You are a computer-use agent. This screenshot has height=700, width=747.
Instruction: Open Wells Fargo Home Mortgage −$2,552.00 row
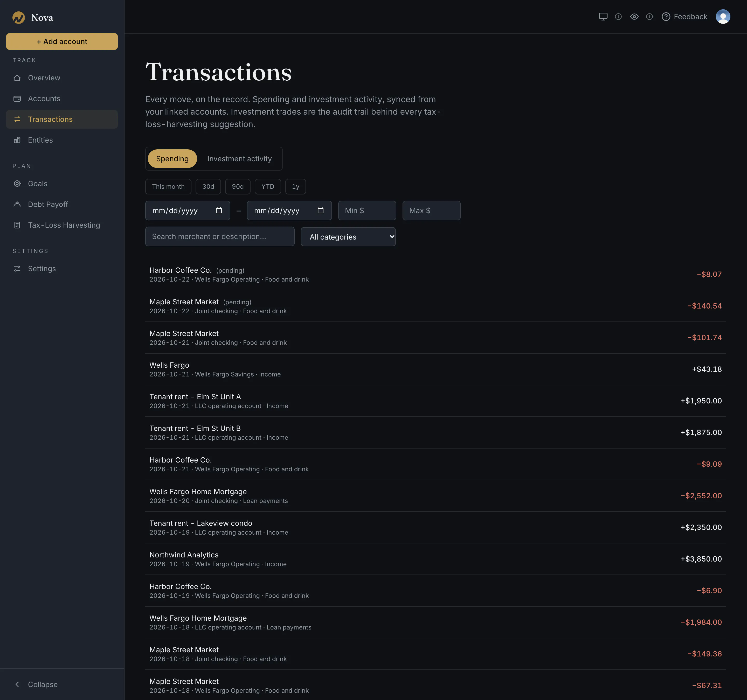pos(435,496)
